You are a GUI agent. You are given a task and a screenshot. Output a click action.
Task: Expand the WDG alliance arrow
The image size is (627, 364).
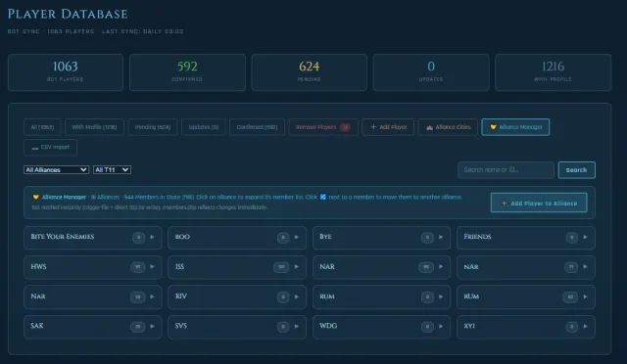point(441,326)
